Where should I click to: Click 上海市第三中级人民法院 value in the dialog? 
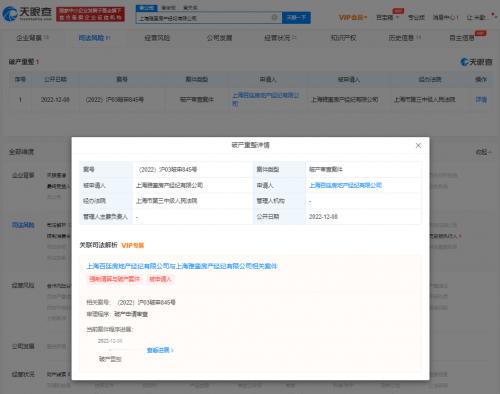click(x=166, y=201)
